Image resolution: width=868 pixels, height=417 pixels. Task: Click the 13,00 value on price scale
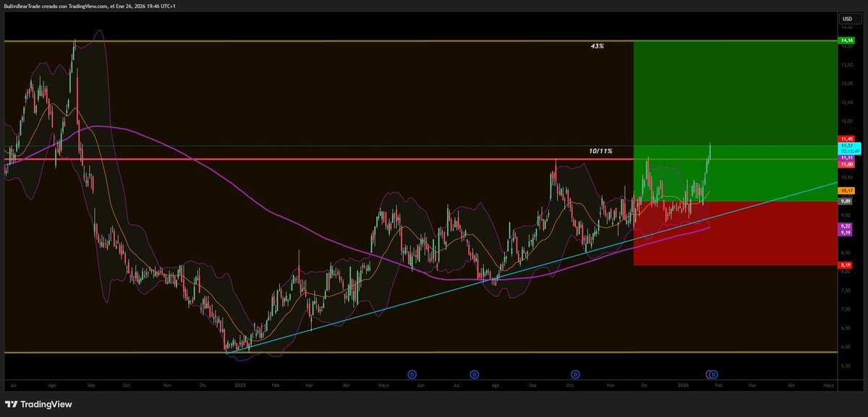(846, 83)
